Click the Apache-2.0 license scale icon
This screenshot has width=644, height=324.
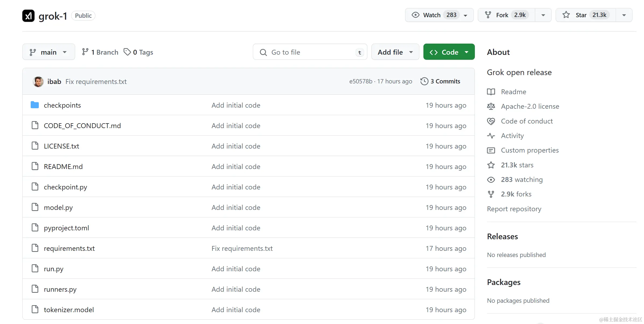tap(491, 106)
